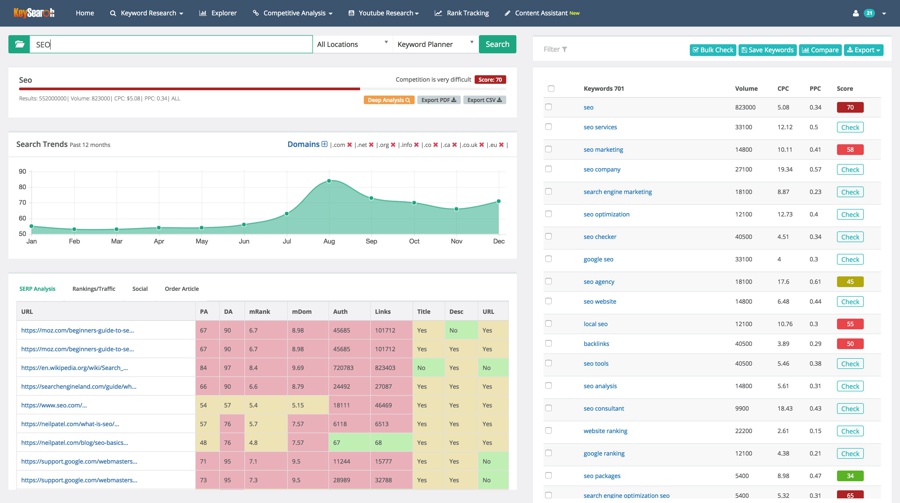Open the Keyword Research menu

click(146, 13)
